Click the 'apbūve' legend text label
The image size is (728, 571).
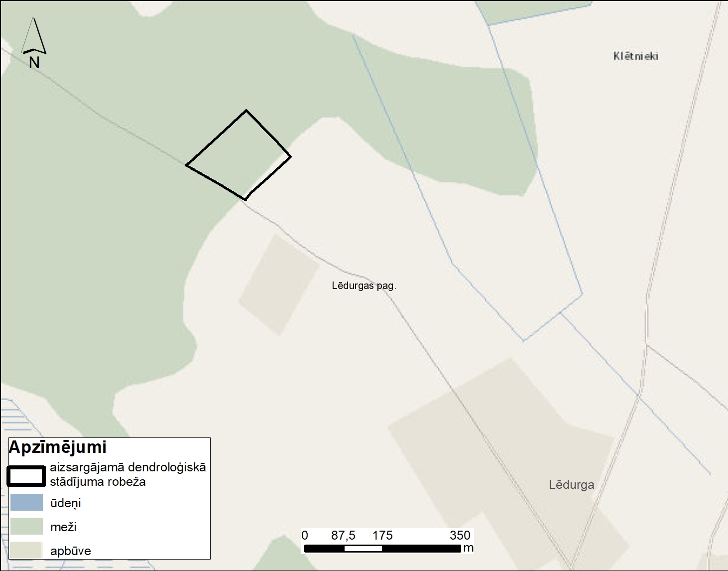[70, 551]
